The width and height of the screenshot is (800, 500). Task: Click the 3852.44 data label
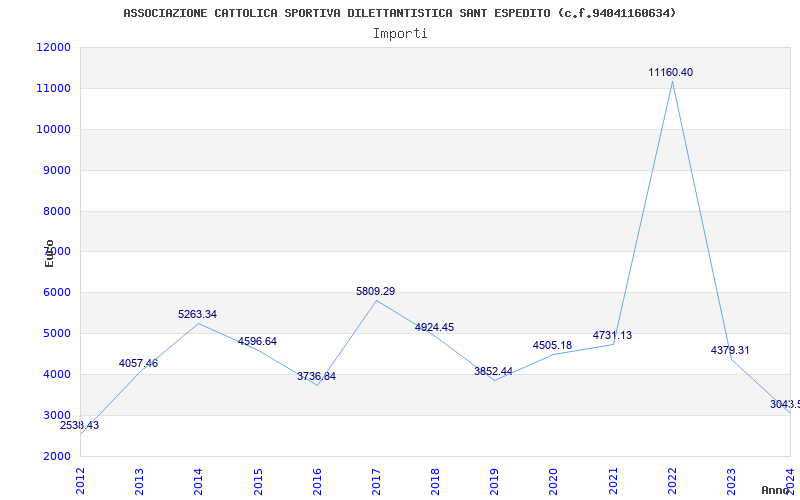point(493,371)
